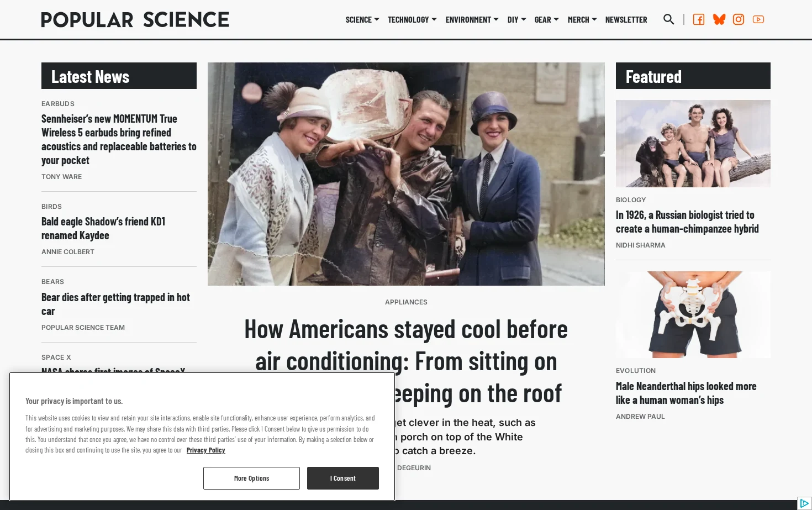This screenshot has height=510, width=812.
Task: Open the Bluesky butterfly icon
Action: (719, 19)
